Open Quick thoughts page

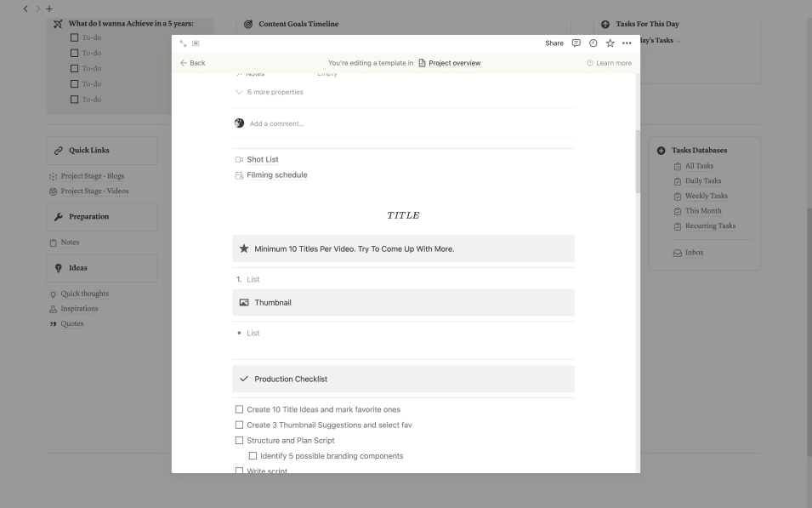tap(85, 294)
